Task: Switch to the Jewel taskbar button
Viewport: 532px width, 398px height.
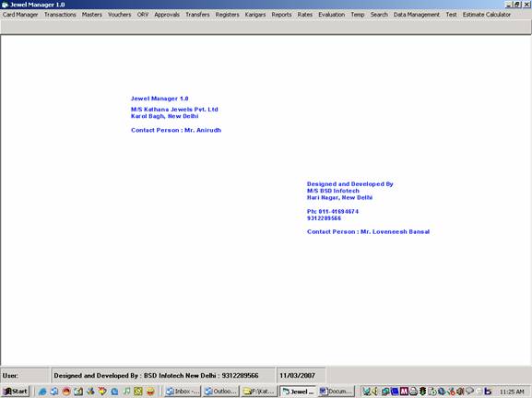Action: tap(298, 392)
